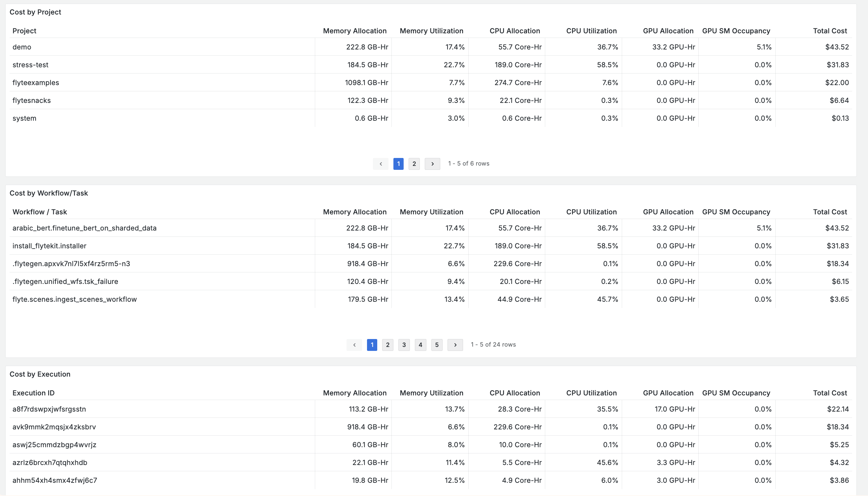Select the install_flytekit.installer task row
Image resolution: width=868 pixels, height=496 pixels.
pos(50,246)
